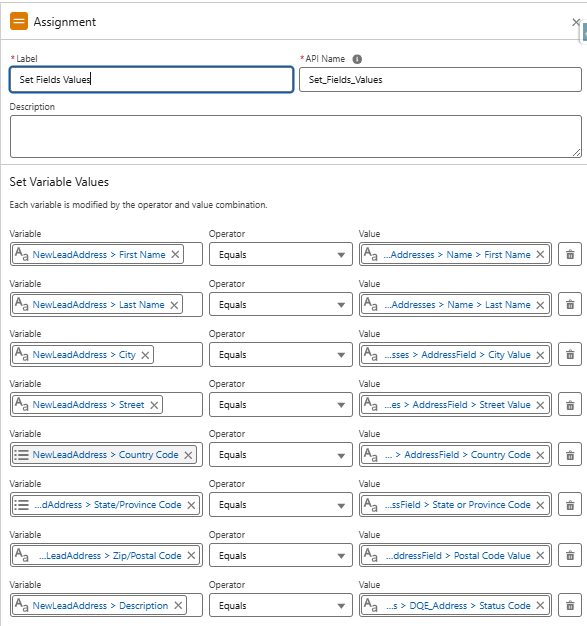Remove Postal Code Value pill with X
The height and width of the screenshot is (626, 587).
[x=540, y=555]
